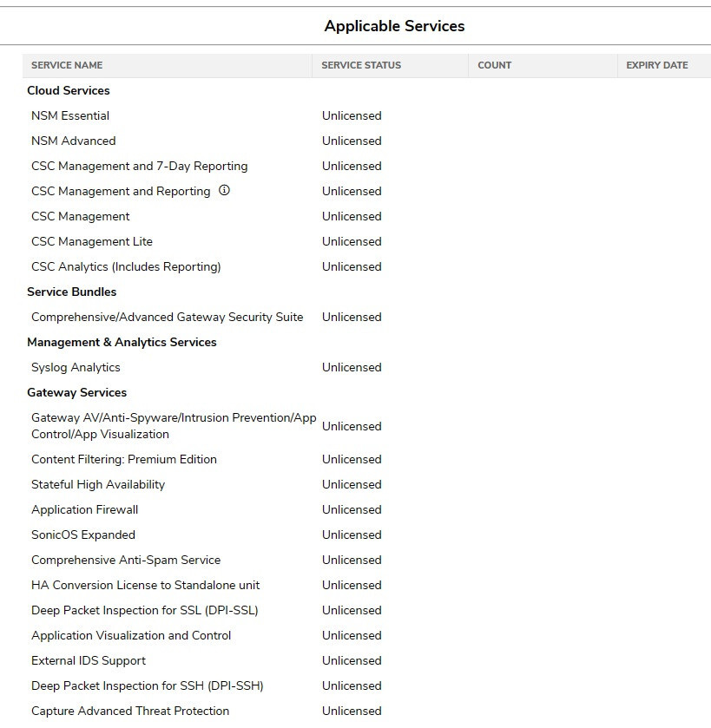Click Unlicensed status for Stateful High Availability
The width and height of the screenshot is (711, 728).
352,485
